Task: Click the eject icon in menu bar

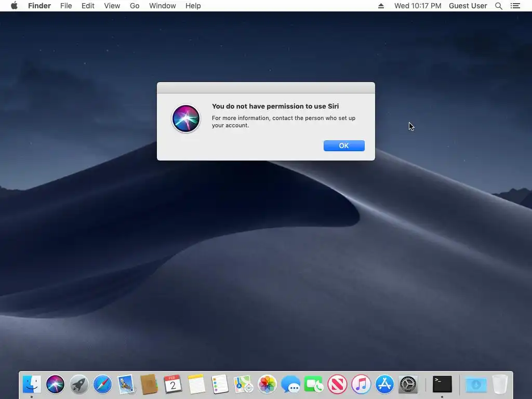Action: pyautogui.click(x=381, y=6)
